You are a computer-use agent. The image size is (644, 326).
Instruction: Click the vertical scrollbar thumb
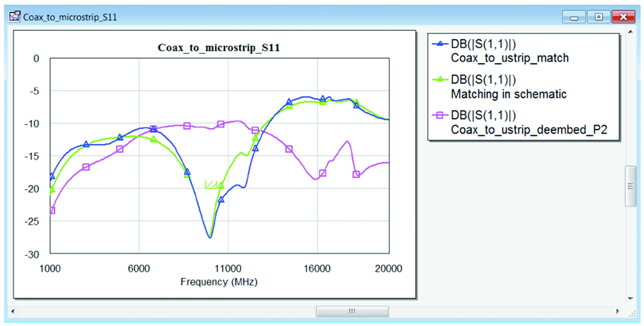[630, 186]
